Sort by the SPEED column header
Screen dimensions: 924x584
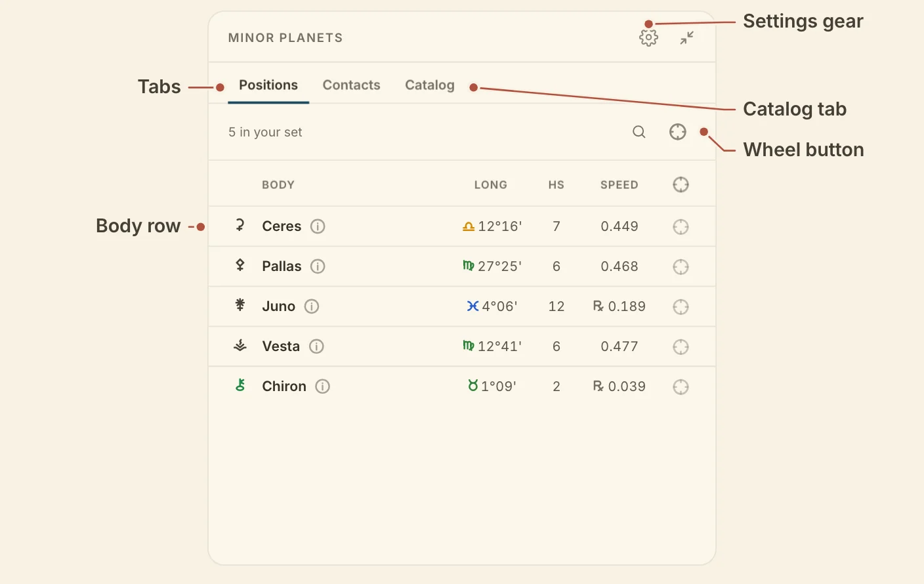coord(619,185)
